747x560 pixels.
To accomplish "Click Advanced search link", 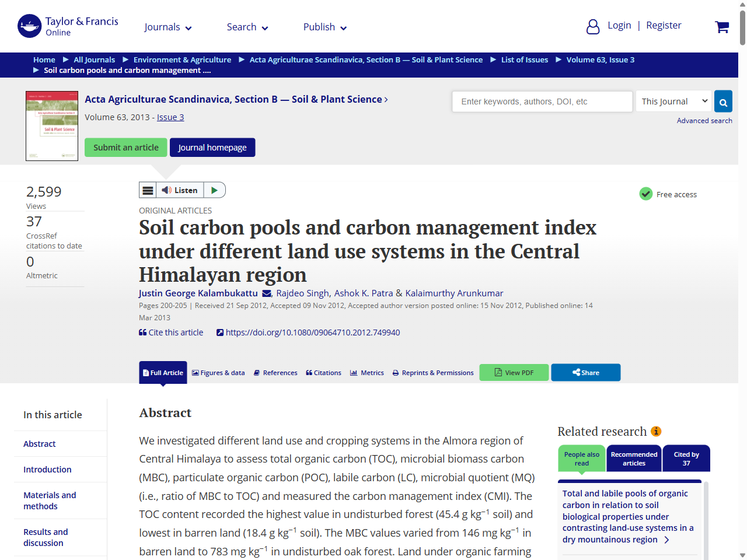I will tap(704, 121).
